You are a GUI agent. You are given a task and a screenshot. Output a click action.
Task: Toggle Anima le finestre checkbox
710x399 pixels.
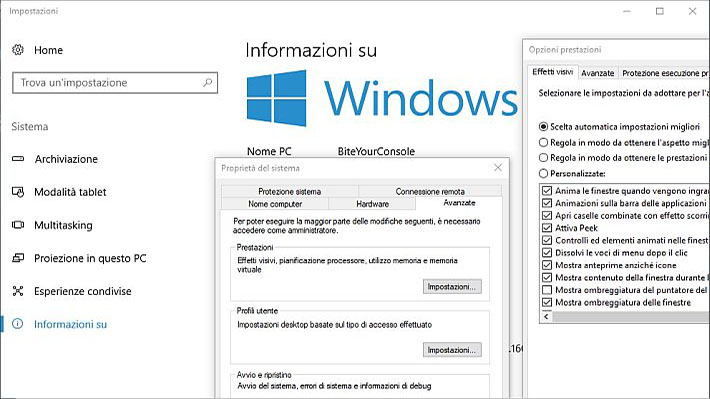coord(547,191)
